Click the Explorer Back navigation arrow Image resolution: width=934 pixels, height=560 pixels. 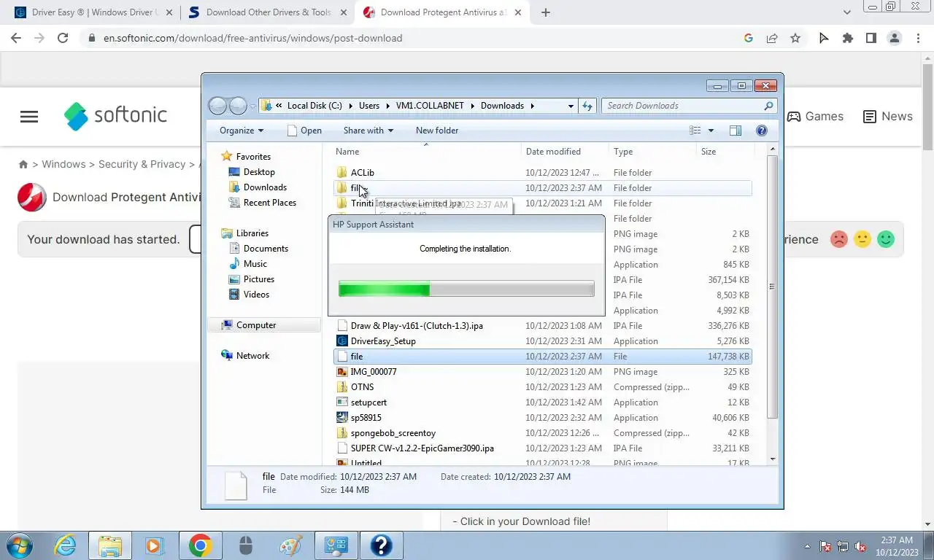pos(217,106)
